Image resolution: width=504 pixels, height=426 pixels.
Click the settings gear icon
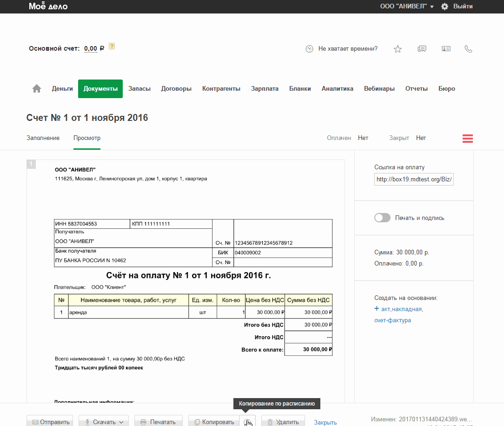click(444, 7)
